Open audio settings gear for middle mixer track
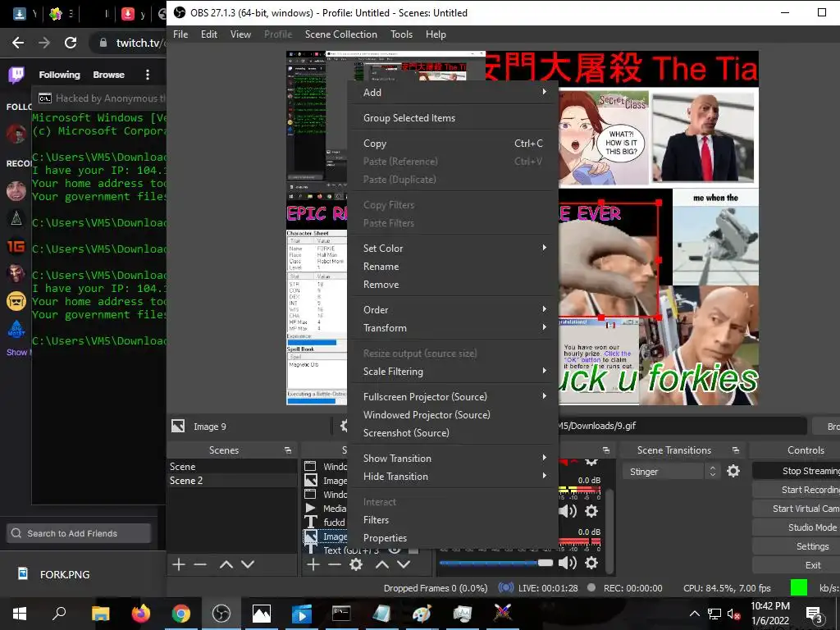This screenshot has width=840, height=630. (x=591, y=511)
